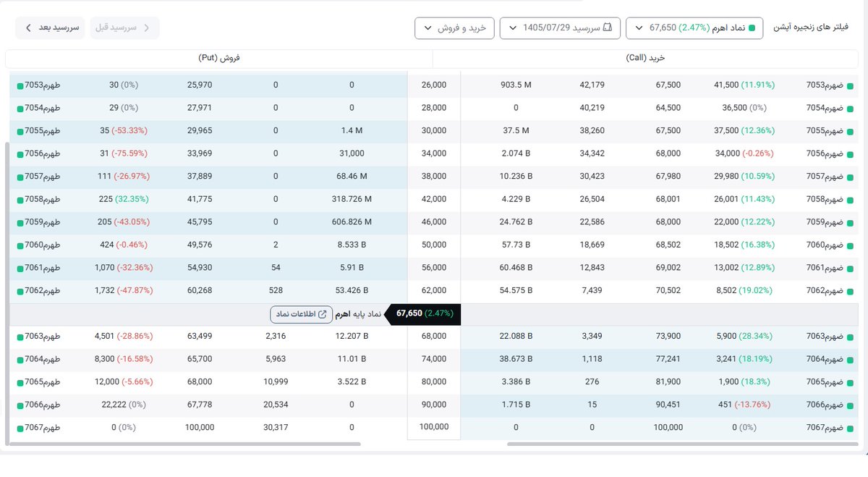Select the 26,000 strike price cell

(434, 85)
